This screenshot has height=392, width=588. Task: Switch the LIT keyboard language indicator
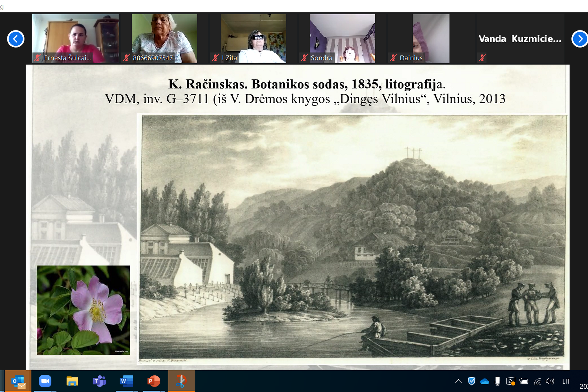tap(566, 381)
